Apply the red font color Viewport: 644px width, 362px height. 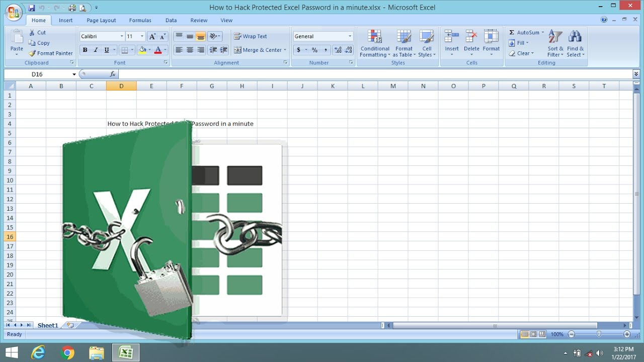coord(158,50)
